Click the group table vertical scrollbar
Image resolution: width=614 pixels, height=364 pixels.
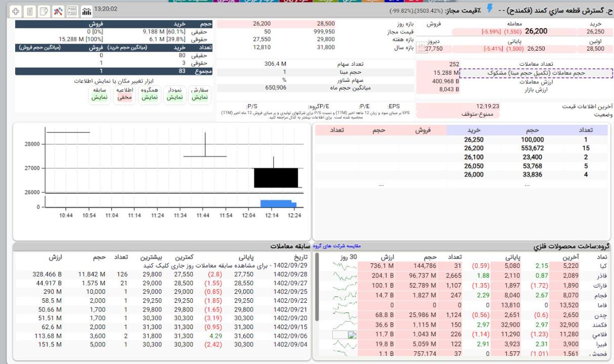tap(317, 288)
